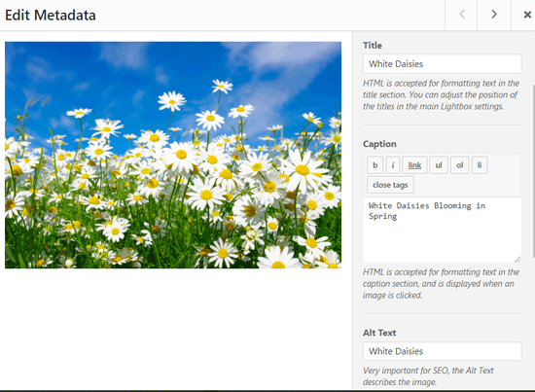Click the Title section label
535x392 pixels.
click(x=373, y=46)
